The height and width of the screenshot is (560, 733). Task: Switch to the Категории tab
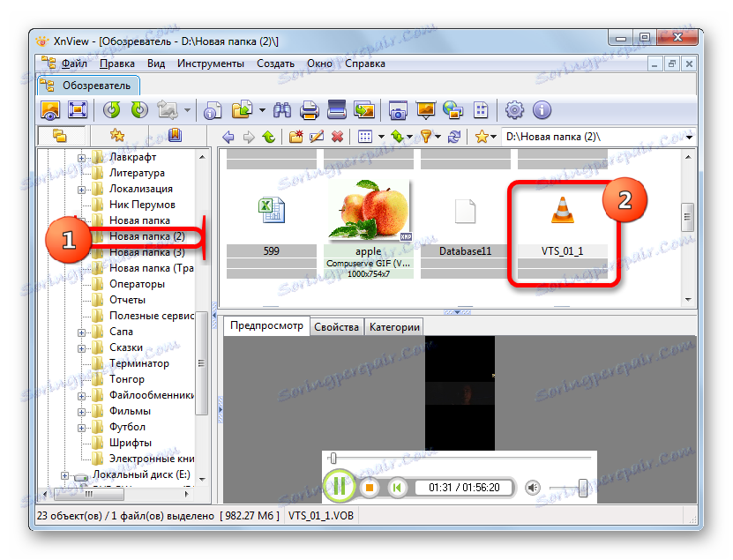(x=394, y=327)
